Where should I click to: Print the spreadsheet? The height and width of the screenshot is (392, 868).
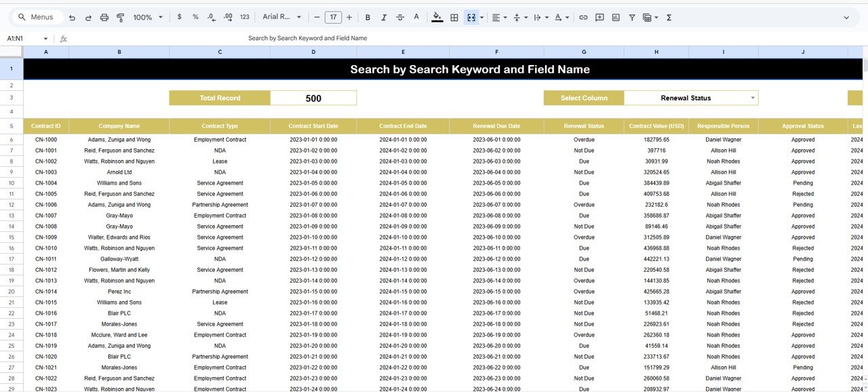104,17
